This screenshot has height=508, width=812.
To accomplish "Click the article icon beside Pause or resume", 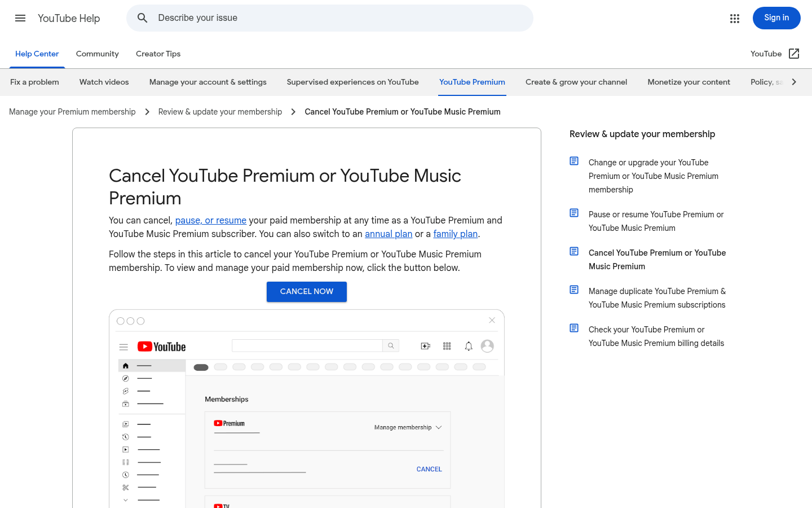I will pyautogui.click(x=574, y=213).
